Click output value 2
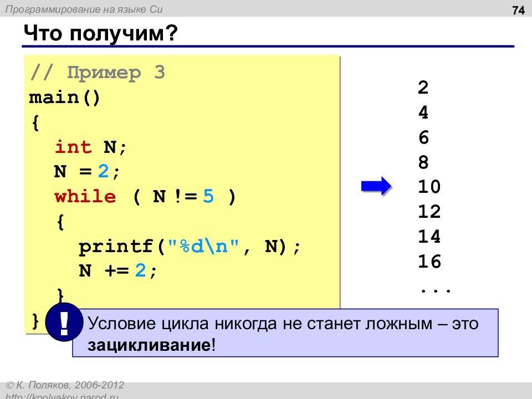 click(x=423, y=87)
